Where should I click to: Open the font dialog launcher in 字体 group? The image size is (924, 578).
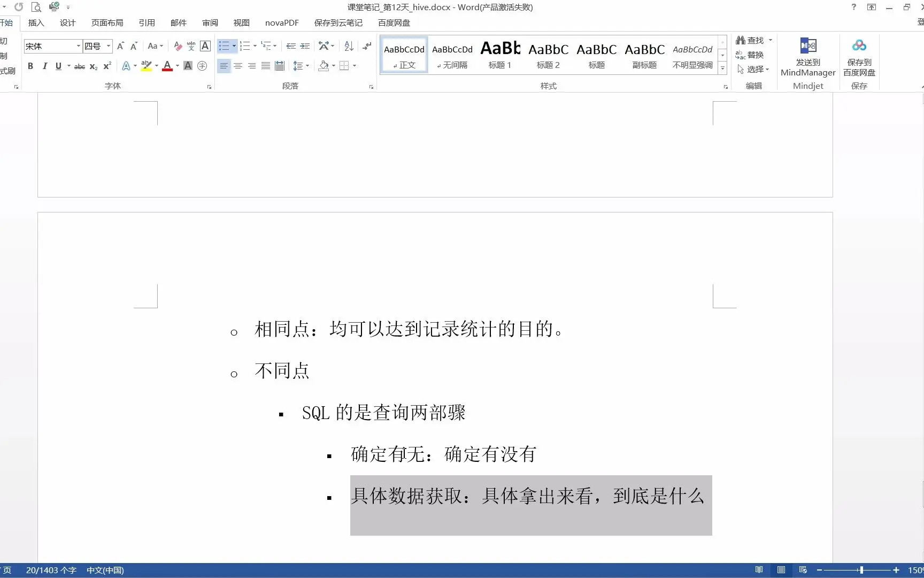tap(209, 87)
